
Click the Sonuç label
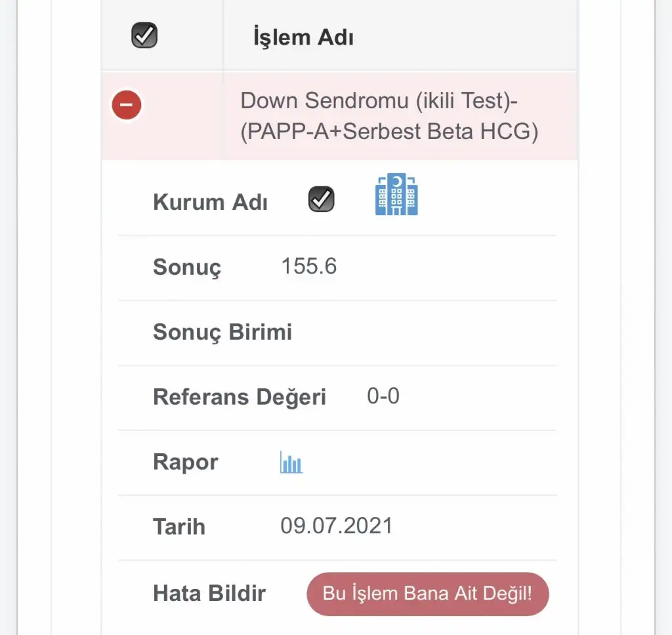[x=187, y=267]
